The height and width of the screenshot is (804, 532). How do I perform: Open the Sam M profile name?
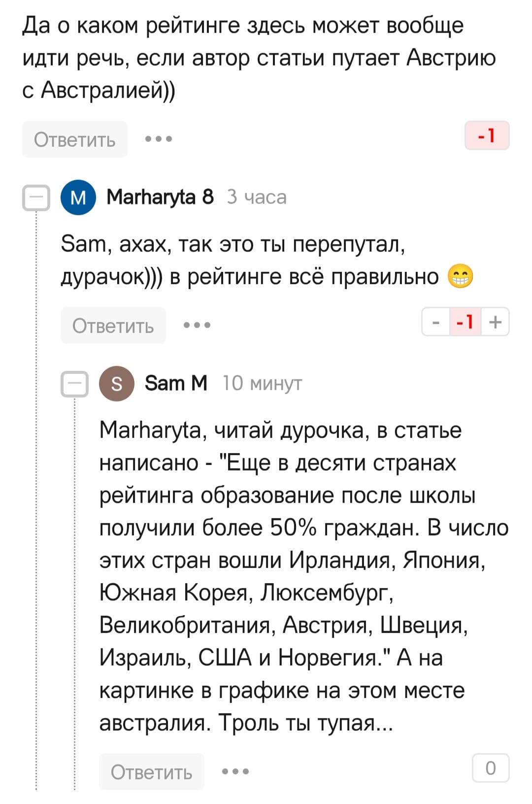coord(176,383)
